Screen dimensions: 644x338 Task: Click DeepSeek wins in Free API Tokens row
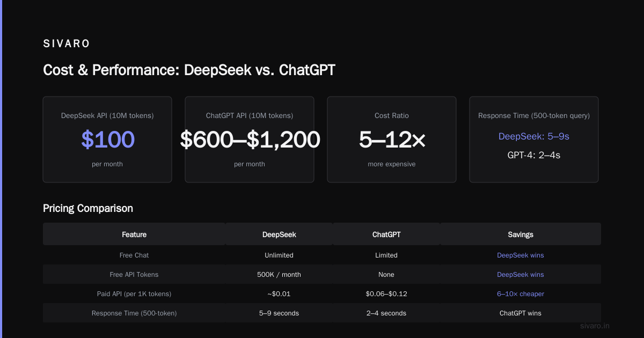(x=521, y=275)
